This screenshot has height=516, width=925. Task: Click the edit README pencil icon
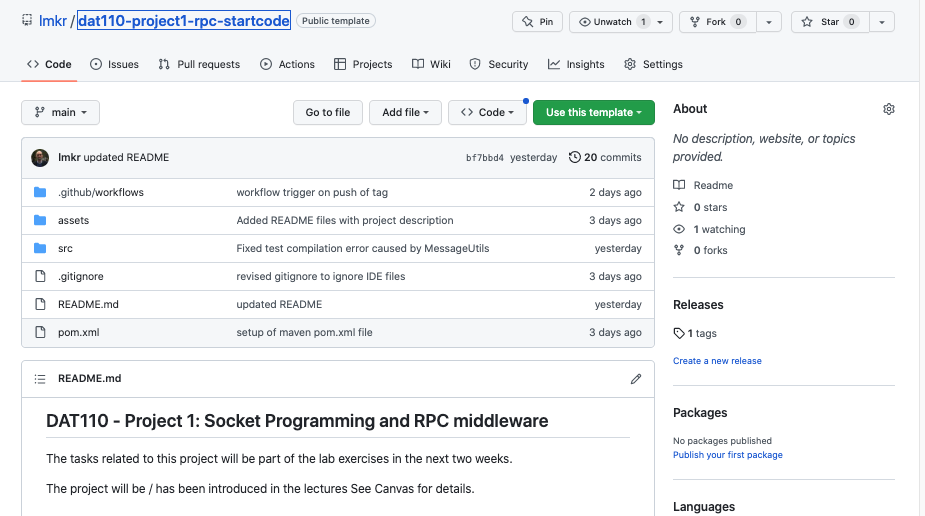[636, 379]
